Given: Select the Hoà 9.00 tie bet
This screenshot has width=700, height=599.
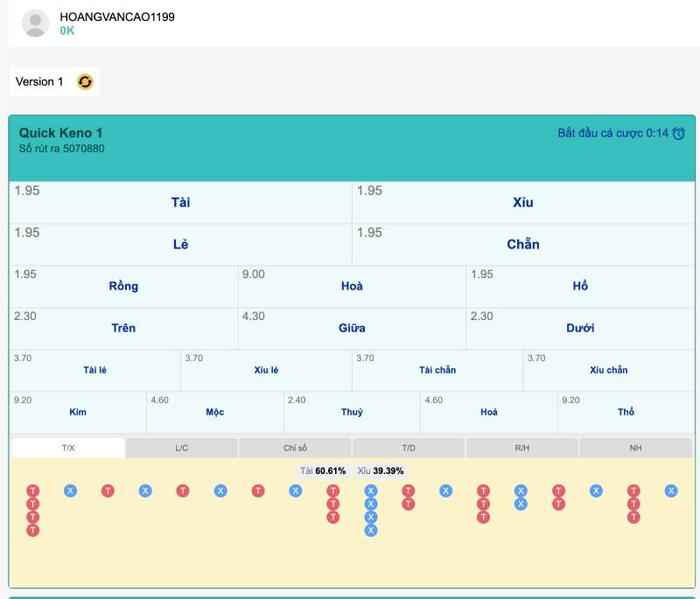Looking at the screenshot, I should coord(352,287).
